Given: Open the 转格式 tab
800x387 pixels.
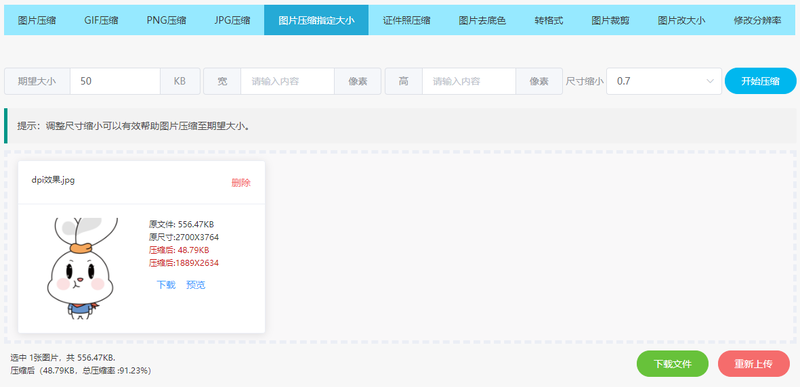Looking at the screenshot, I should tap(548, 20).
